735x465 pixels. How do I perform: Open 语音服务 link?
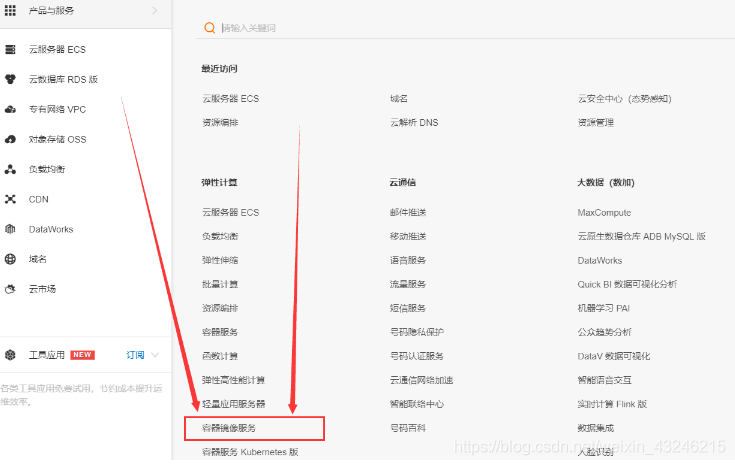coord(408,260)
